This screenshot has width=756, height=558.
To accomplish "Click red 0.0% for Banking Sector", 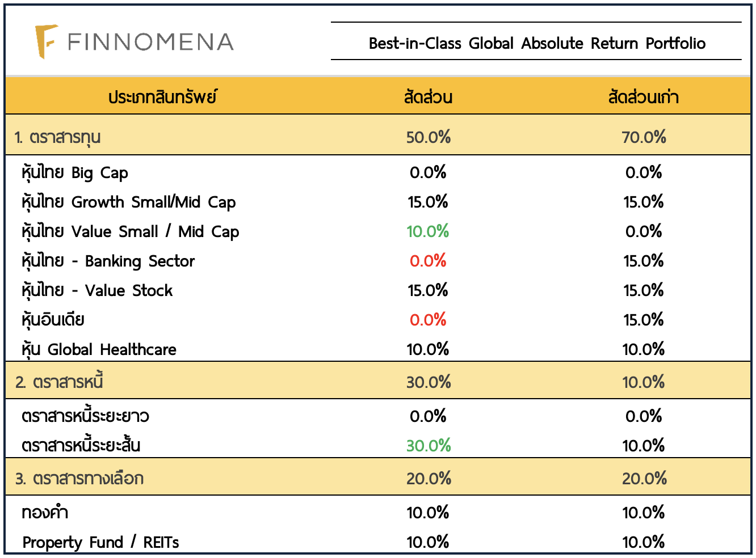I will pos(427,261).
